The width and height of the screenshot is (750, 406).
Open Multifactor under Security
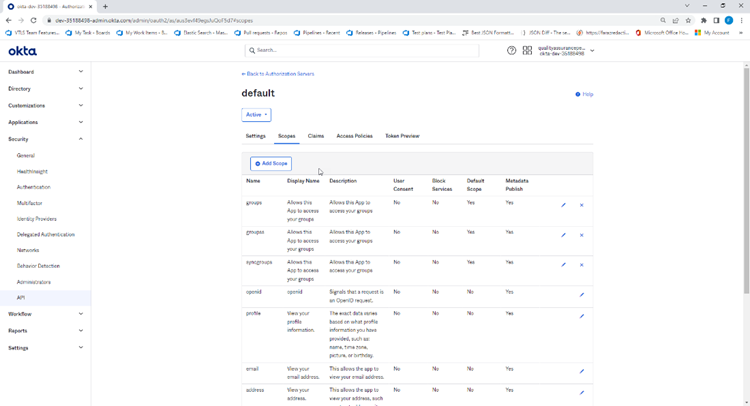pos(30,203)
